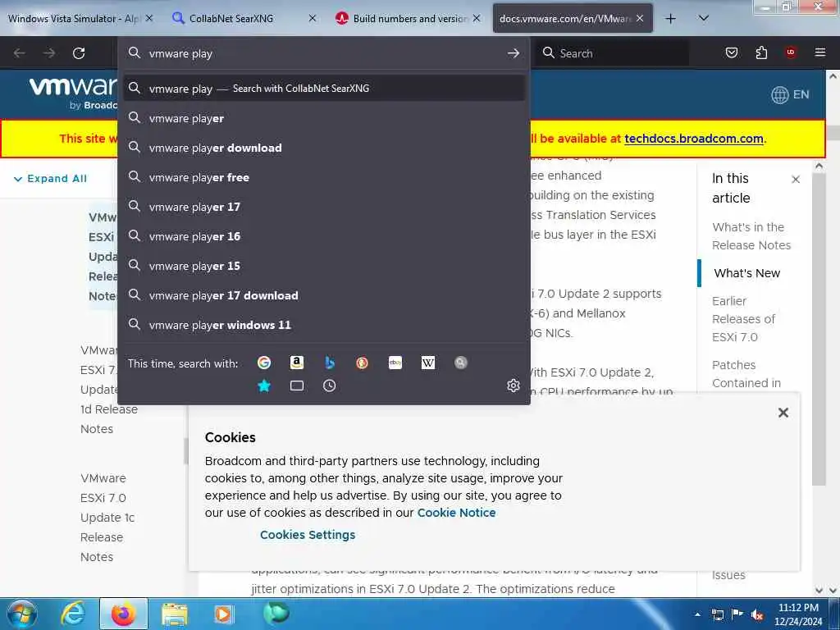Close the In this article panel
This screenshot has height=630, width=840.
pos(796,180)
